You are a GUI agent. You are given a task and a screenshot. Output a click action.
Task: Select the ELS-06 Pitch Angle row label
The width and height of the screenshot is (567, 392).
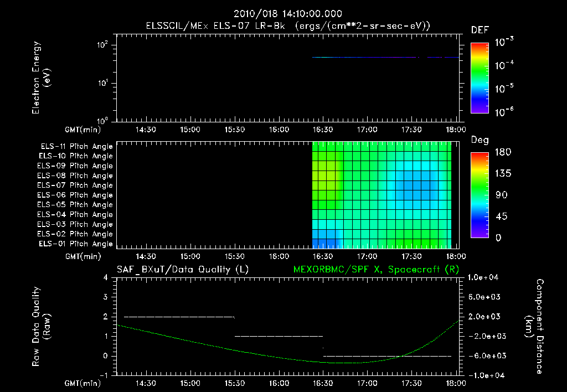(75, 195)
